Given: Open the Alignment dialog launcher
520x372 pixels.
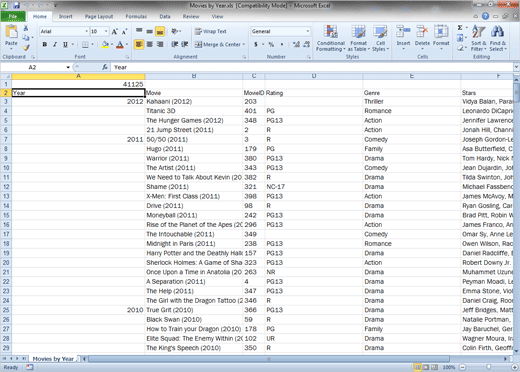Looking at the screenshot, I should [244, 57].
